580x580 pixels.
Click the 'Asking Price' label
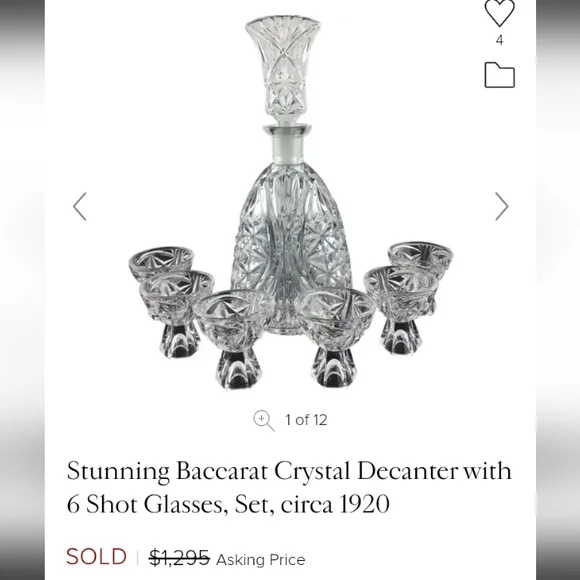tap(261, 560)
